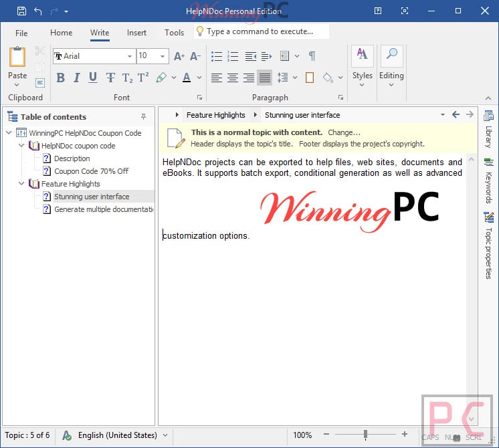Click the paragraph borders icon
This screenshot has height=448, width=499.
pos(310,78)
